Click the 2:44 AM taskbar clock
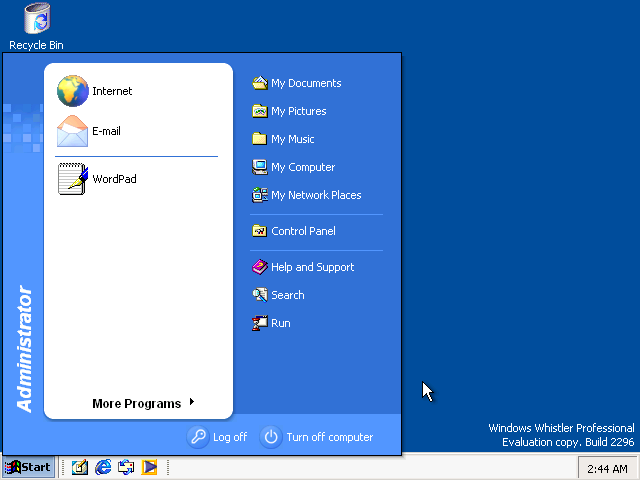This screenshot has height=480, width=640. (x=607, y=469)
